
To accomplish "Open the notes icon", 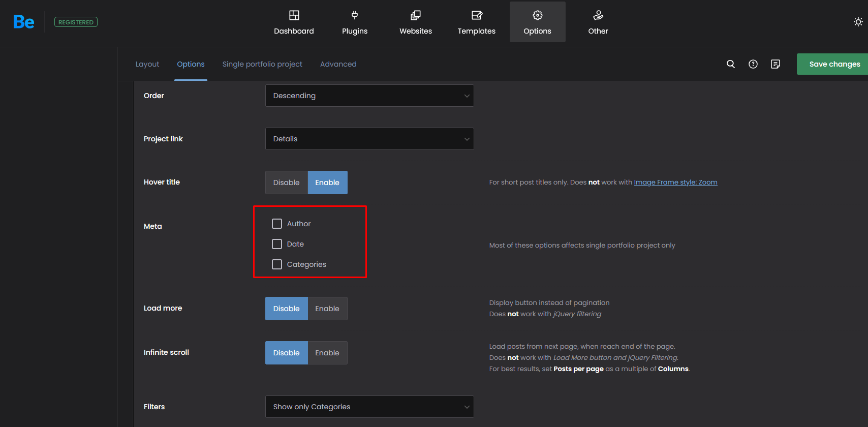I will pos(776,64).
